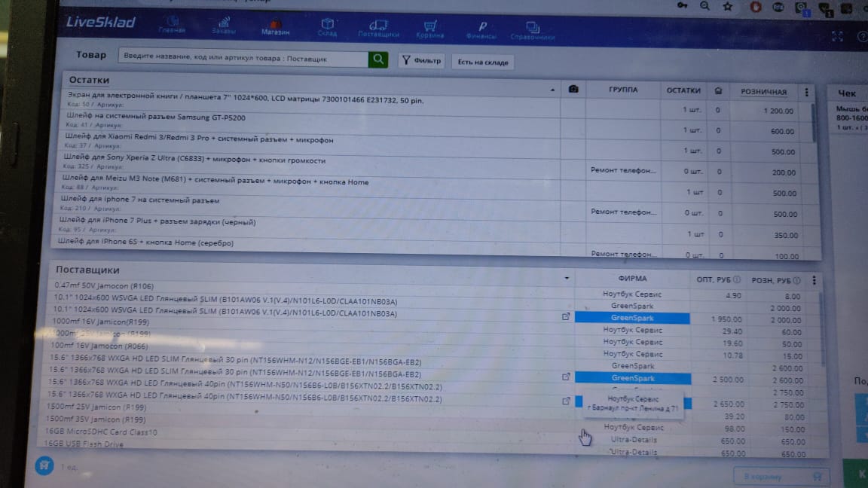Click the camera icon column header
The image size is (868, 488).
coord(573,90)
